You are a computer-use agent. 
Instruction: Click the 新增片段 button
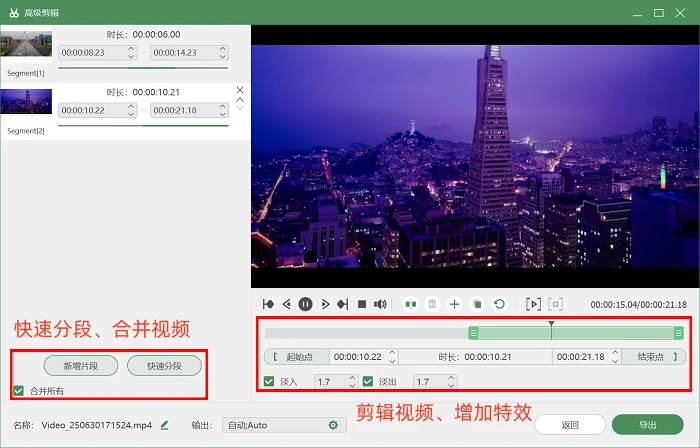pyautogui.click(x=81, y=366)
